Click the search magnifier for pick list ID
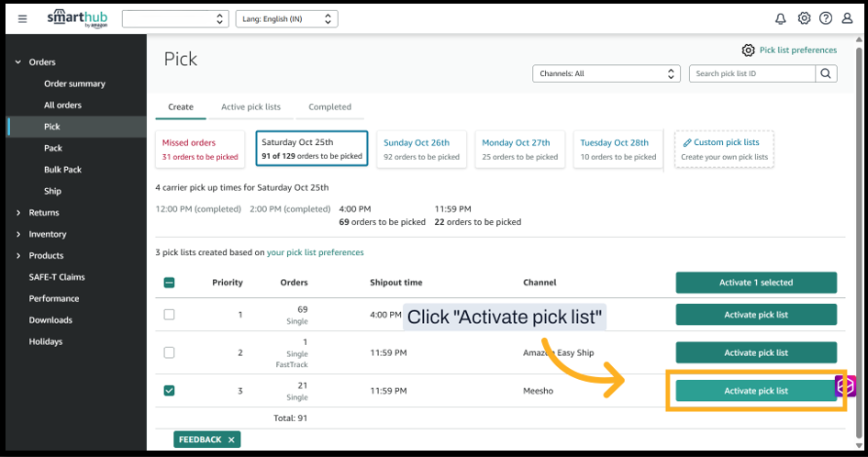 (x=826, y=73)
